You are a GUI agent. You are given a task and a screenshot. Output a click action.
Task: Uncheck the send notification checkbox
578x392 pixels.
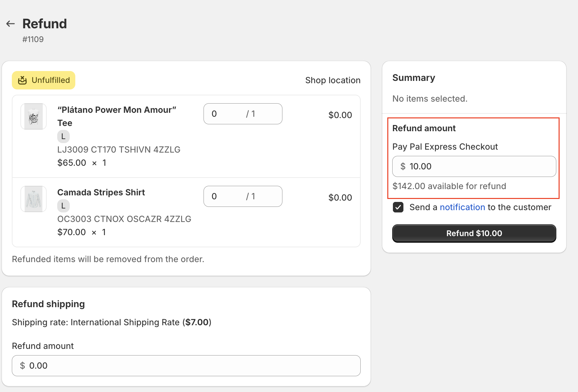pos(398,207)
